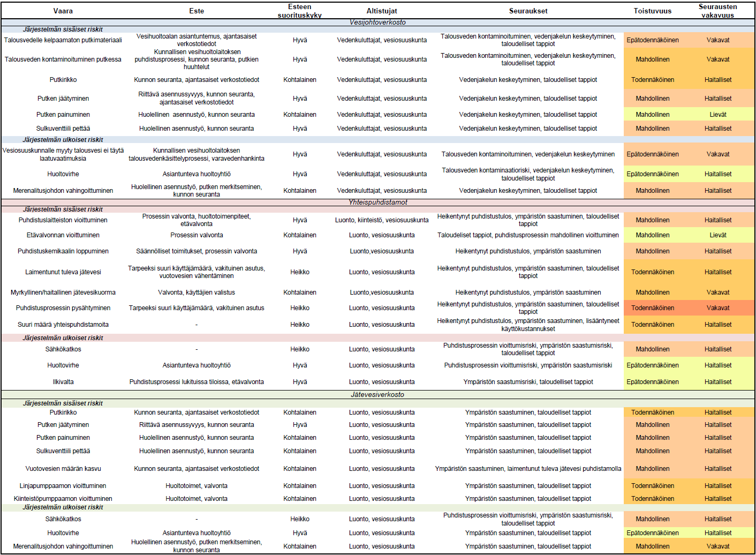Click 'laimentunut tuleva jätevesi puhdistamolla' consequence cell

coord(528,469)
